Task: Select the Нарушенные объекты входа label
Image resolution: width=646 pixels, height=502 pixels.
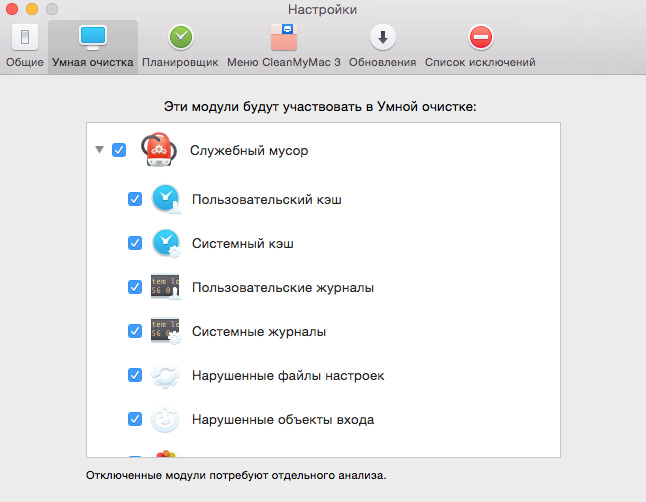Action: 283,420
